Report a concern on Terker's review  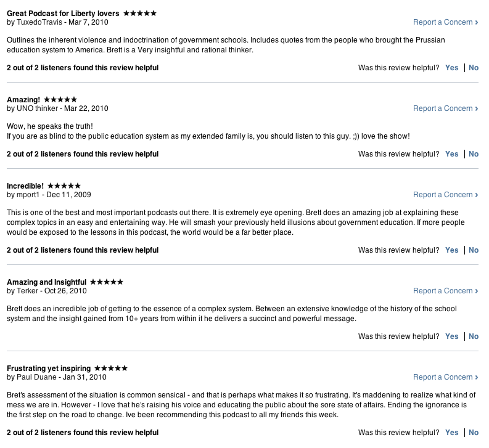coord(446,291)
